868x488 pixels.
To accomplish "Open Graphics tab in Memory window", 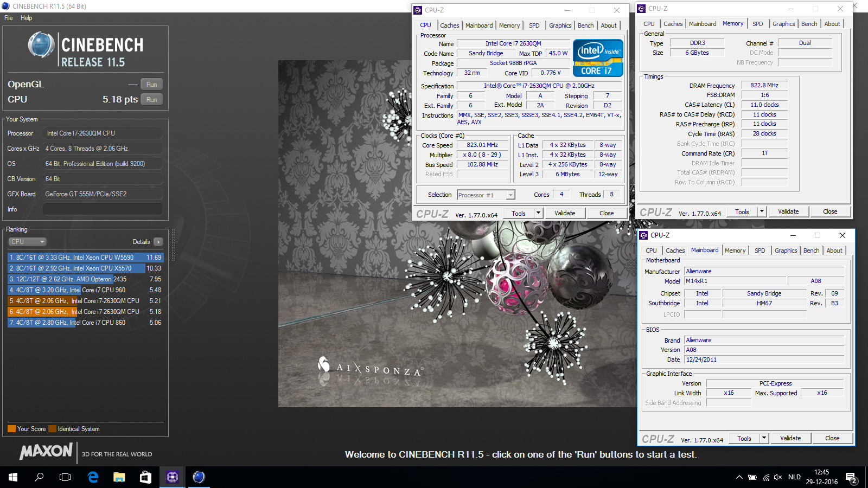I will (784, 24).
